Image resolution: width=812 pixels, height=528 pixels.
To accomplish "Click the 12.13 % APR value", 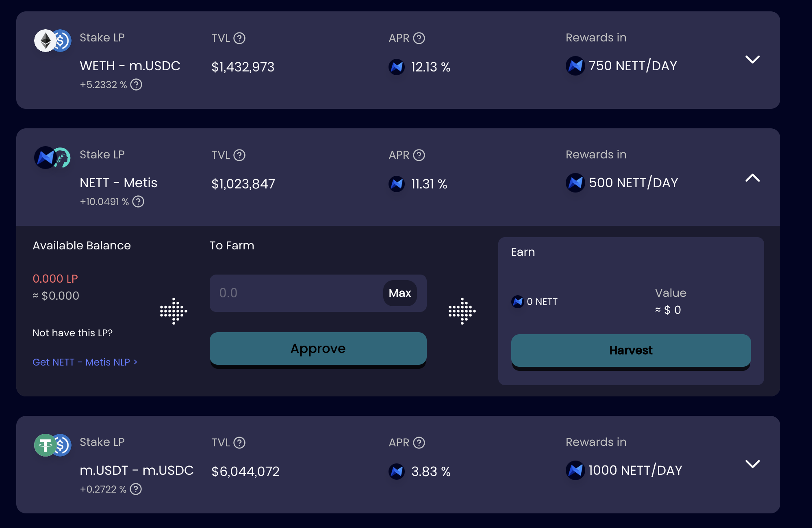I will [431, 67].
